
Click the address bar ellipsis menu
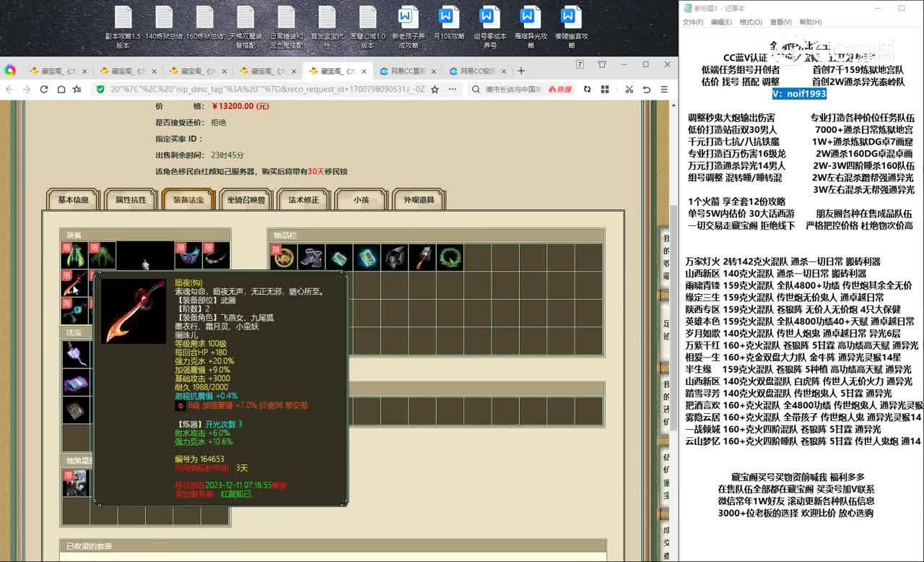[452, 89]
